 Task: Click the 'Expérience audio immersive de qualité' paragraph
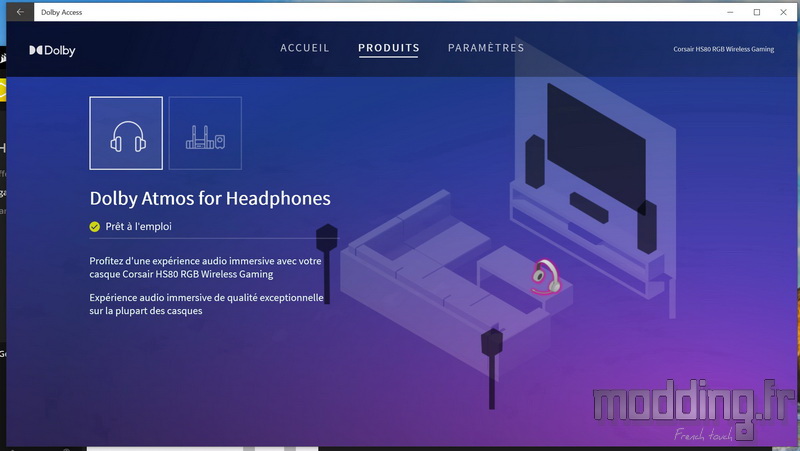coord(206,304)
